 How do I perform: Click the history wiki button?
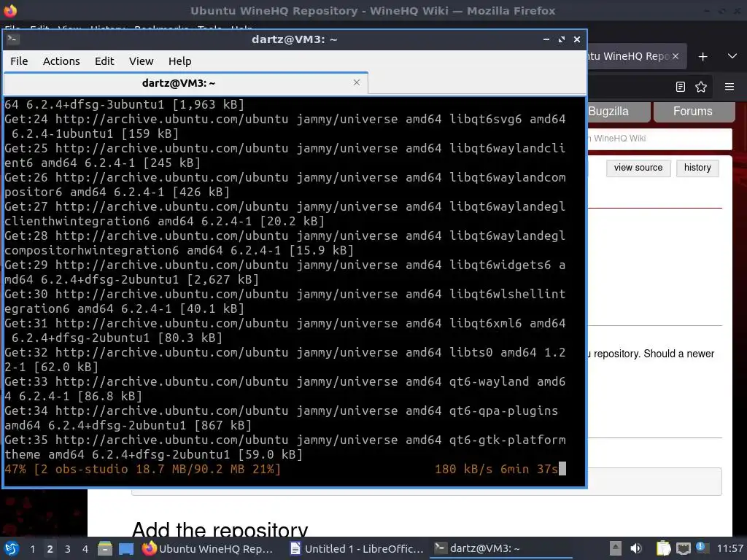pos(697,168)
